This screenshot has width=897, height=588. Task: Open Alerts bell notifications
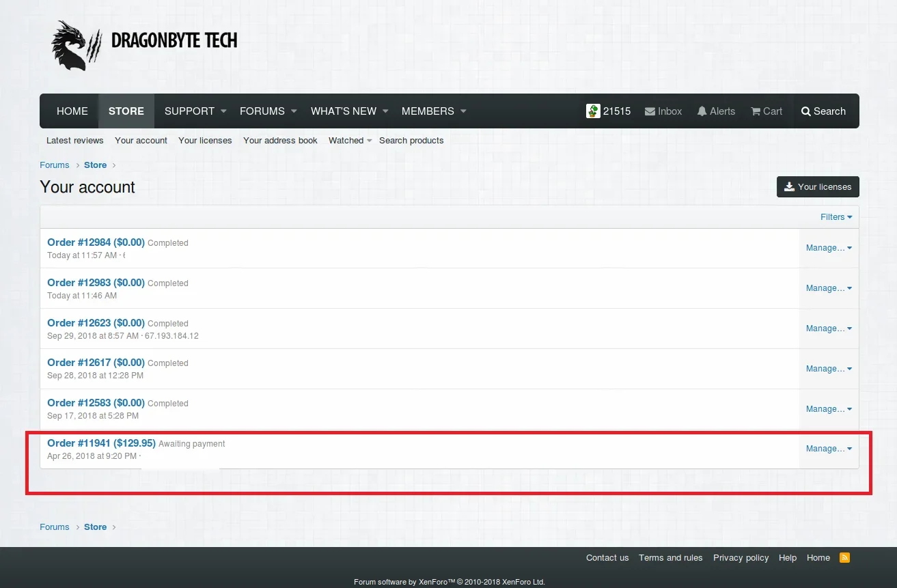(716, 111)
